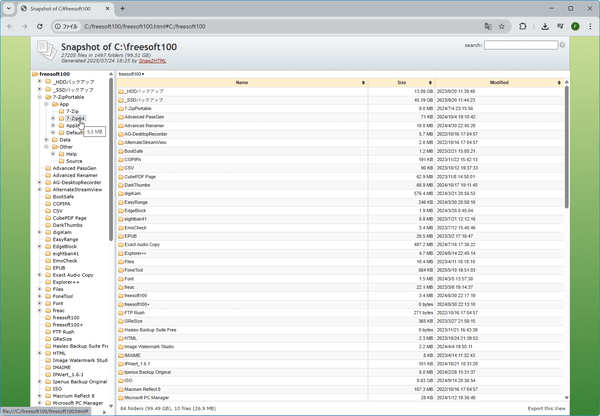600x416 pixels.
Task: Click folder icon beside FTP Rush in file list
Action: coord(121,313)
